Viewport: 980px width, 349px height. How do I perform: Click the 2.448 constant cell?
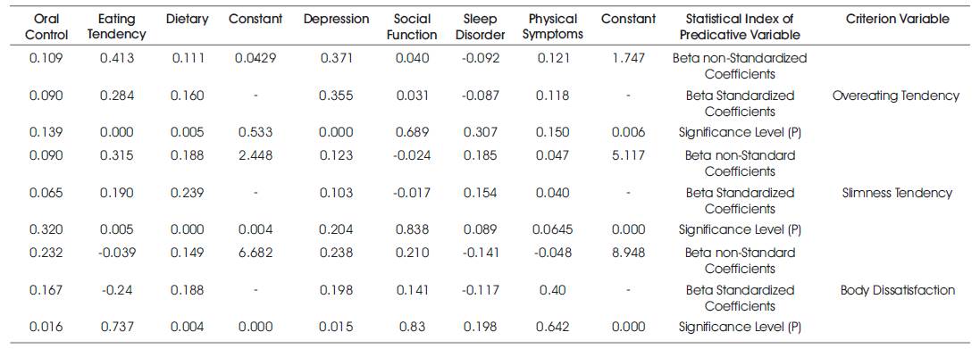(x=255, y=155)
